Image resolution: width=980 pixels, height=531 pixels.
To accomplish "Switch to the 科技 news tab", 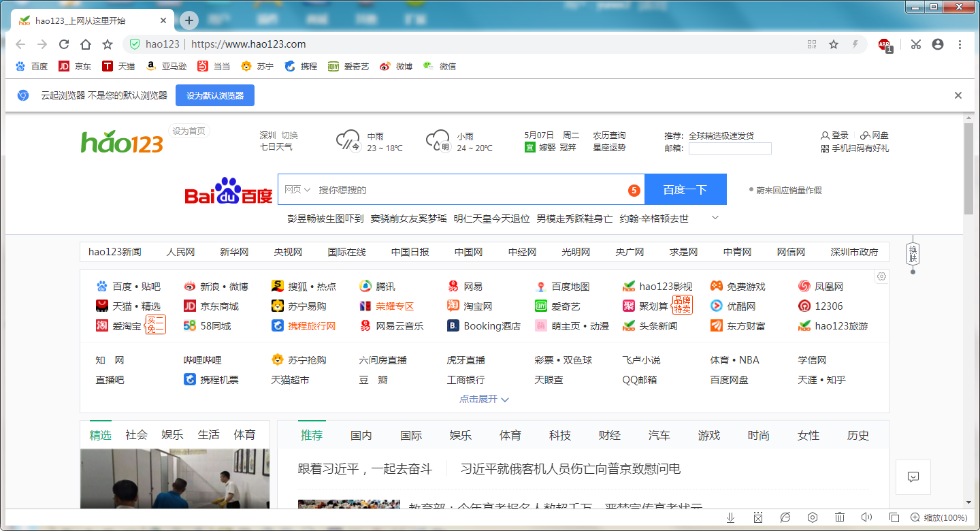I will (x=559, y=435).
